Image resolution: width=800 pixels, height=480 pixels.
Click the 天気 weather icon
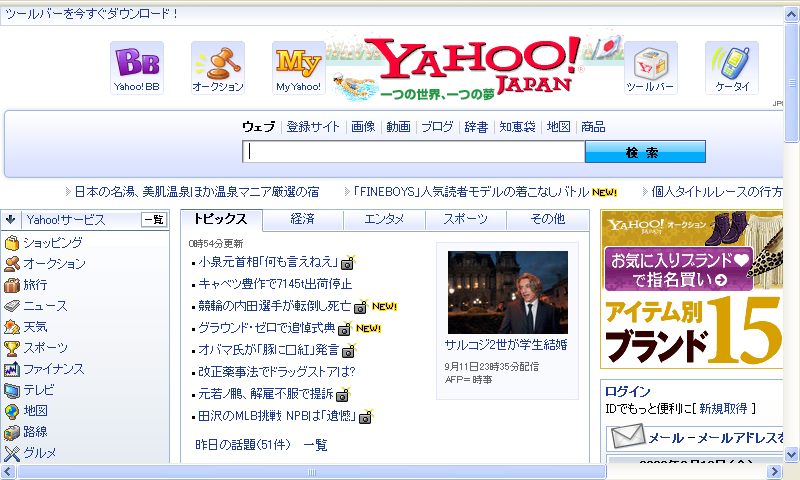[x=12, y=326]
